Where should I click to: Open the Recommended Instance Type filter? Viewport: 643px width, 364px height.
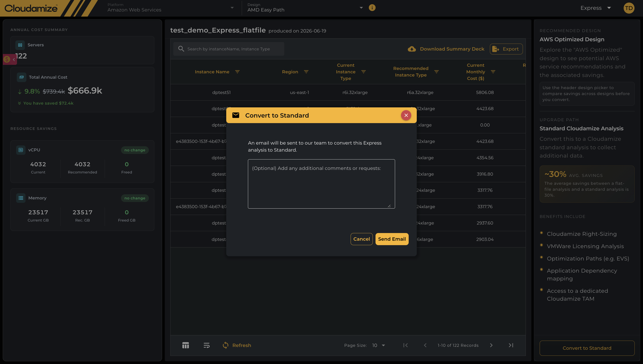click(x=437, y=72)
